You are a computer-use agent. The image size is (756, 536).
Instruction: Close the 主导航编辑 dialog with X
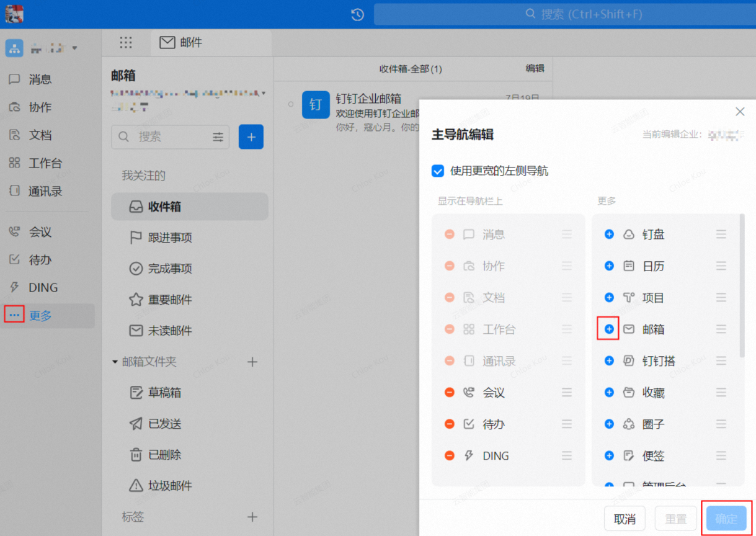point(740,112)
